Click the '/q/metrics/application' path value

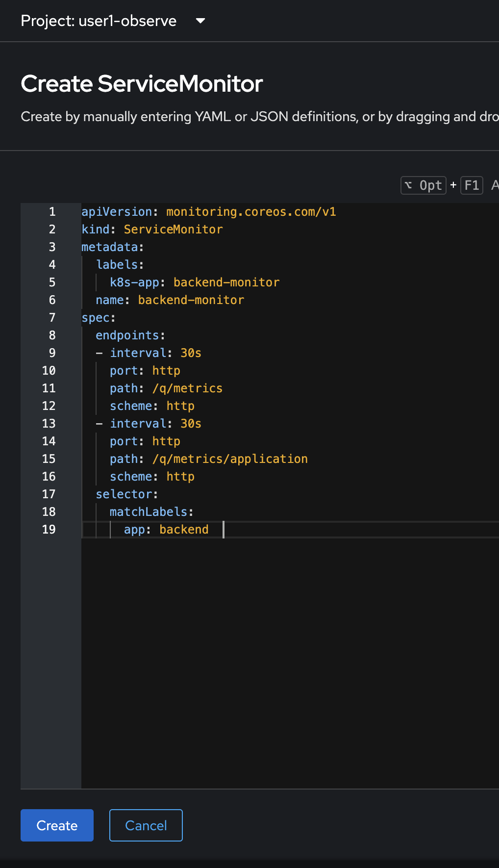[230, 459]
